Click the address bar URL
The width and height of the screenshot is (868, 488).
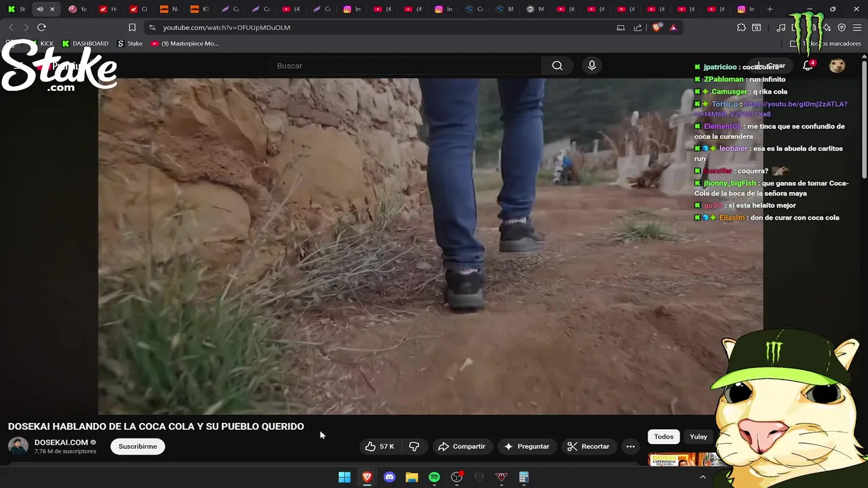tap(226, 27)
